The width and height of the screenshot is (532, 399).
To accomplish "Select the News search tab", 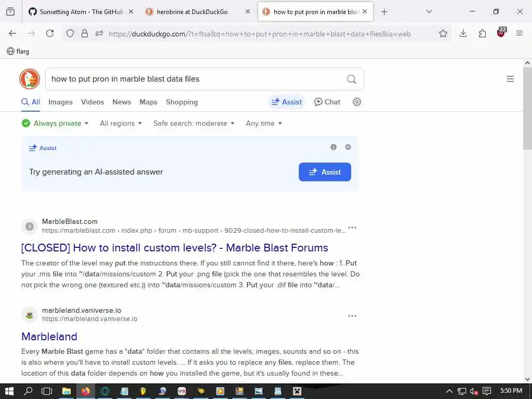I will pyautogui.click(x=122, y=102).
